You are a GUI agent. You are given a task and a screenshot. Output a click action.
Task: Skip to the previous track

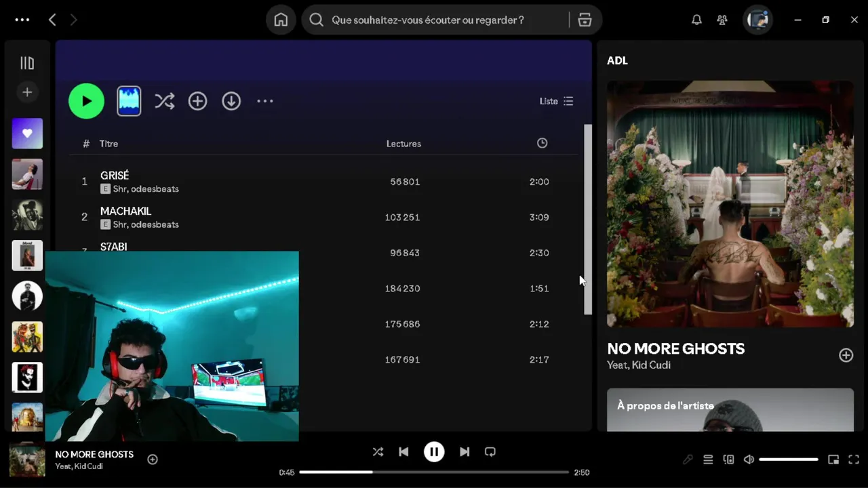click(403, 452)
